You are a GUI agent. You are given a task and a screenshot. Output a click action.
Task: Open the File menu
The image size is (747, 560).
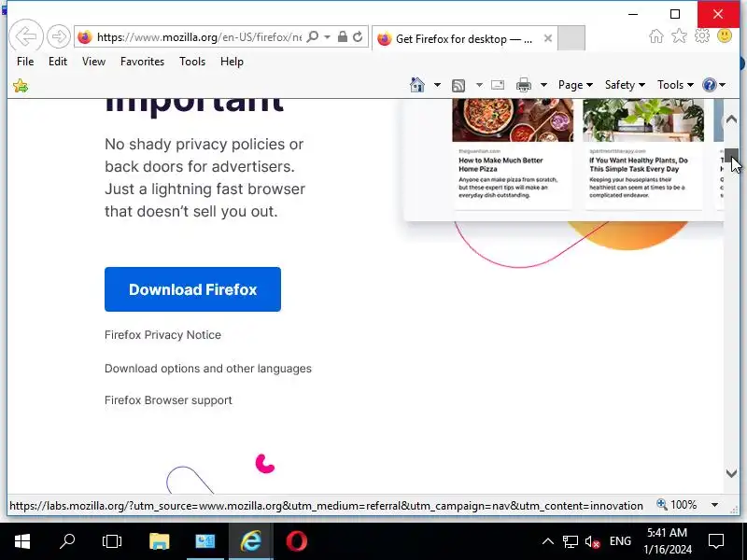(x=25, y=62)
